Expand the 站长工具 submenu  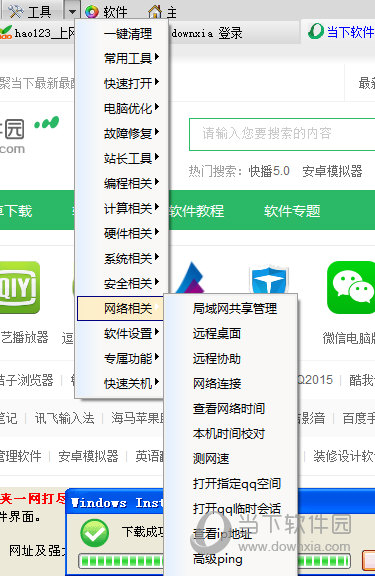(x=121, y=158)
